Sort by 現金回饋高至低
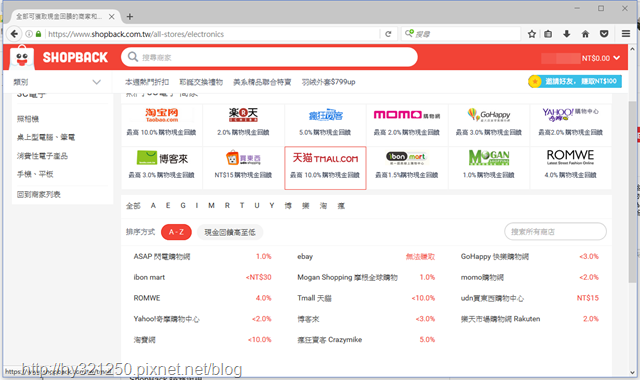This screenshot has height=380, width=640. [230, 232]
